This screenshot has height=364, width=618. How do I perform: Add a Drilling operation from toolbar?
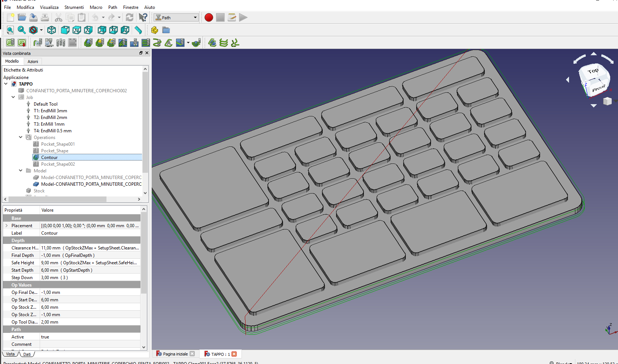(x=134, y=43)
